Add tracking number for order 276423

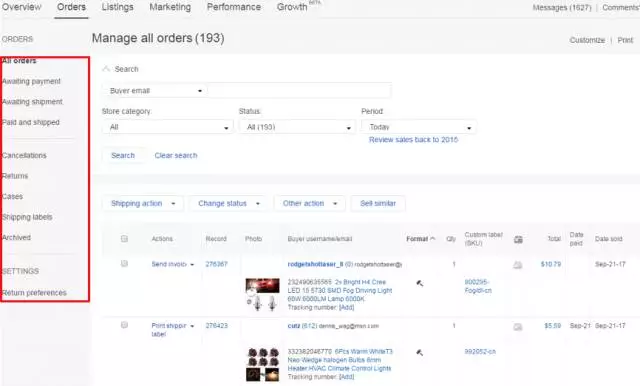[x=347, y=377]
